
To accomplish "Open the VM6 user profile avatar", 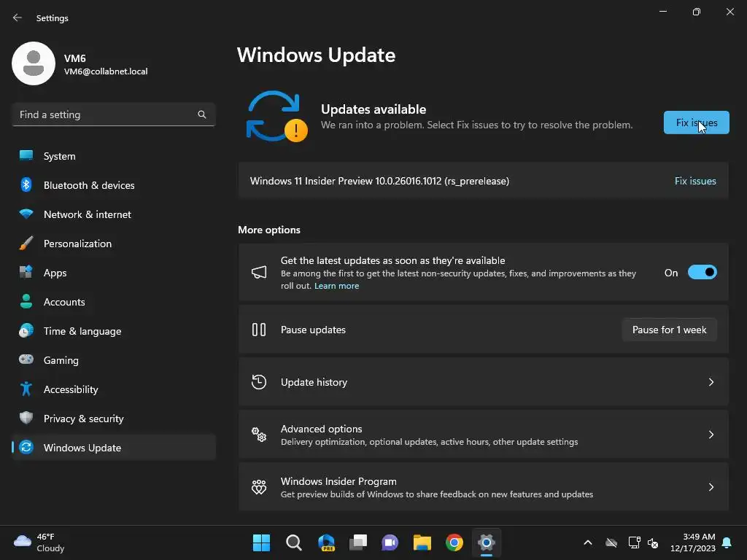I will coord(34,63).
